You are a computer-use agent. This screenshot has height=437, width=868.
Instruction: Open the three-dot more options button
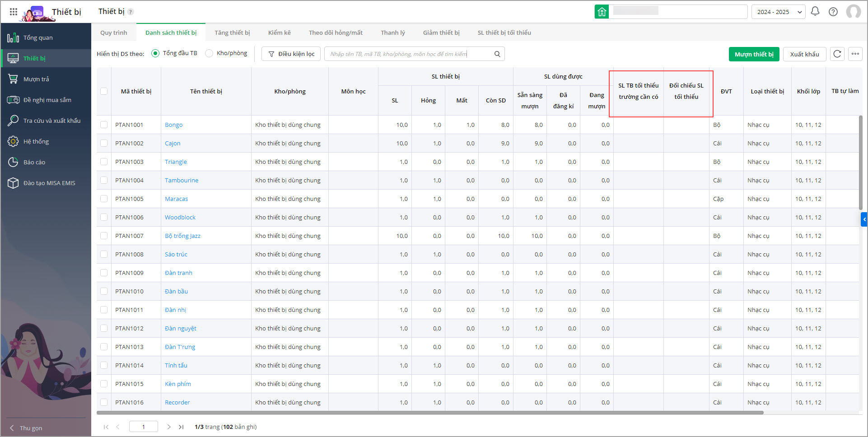coord(855,54)
